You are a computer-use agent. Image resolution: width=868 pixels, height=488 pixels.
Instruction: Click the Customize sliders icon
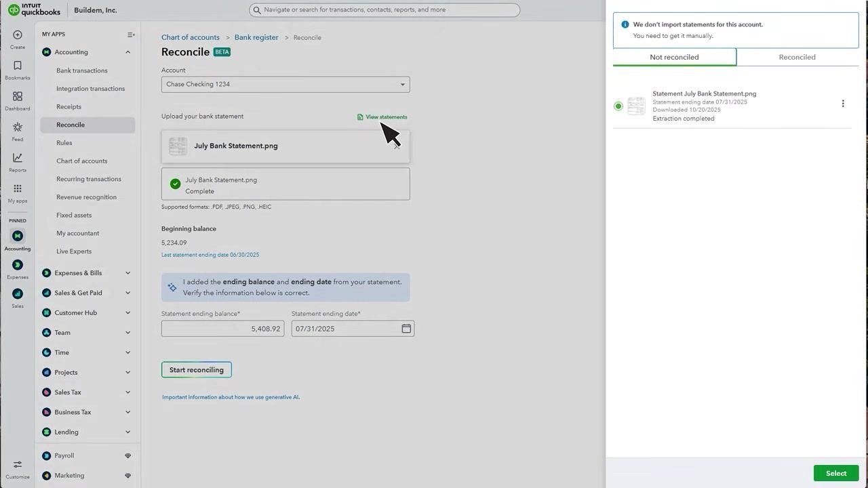18,465
